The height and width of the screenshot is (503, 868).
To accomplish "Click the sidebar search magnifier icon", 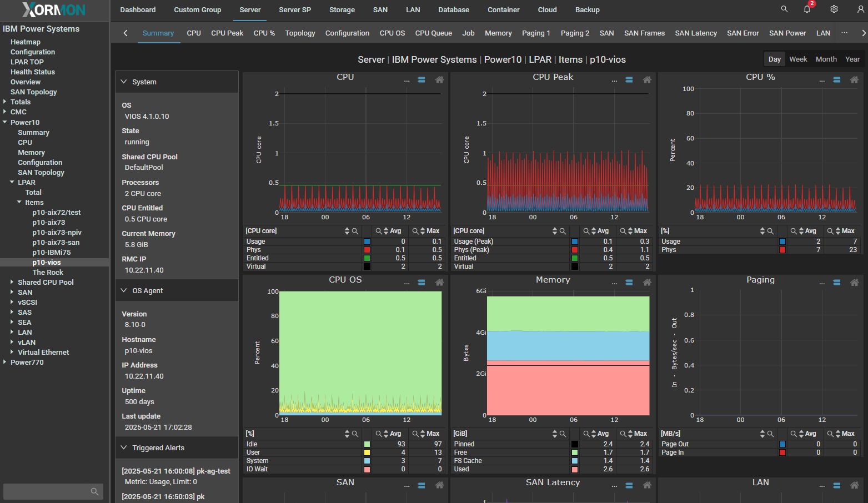I will [94, 491].
